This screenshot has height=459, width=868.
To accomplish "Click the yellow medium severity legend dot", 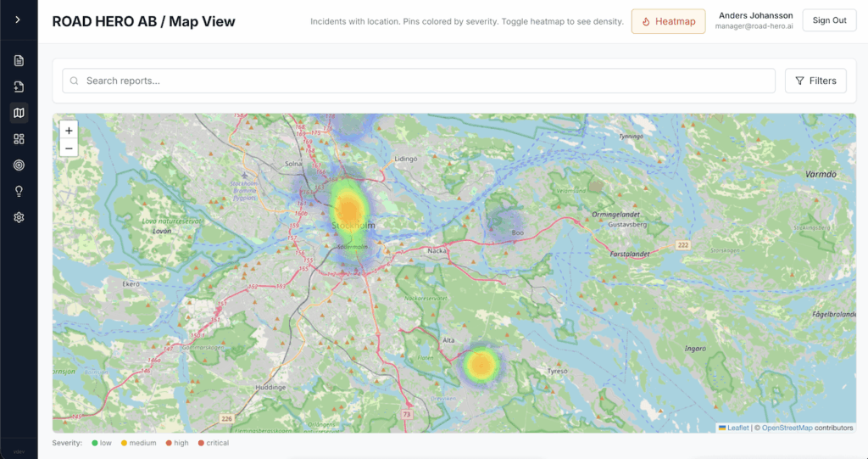I will coord(124,443).
